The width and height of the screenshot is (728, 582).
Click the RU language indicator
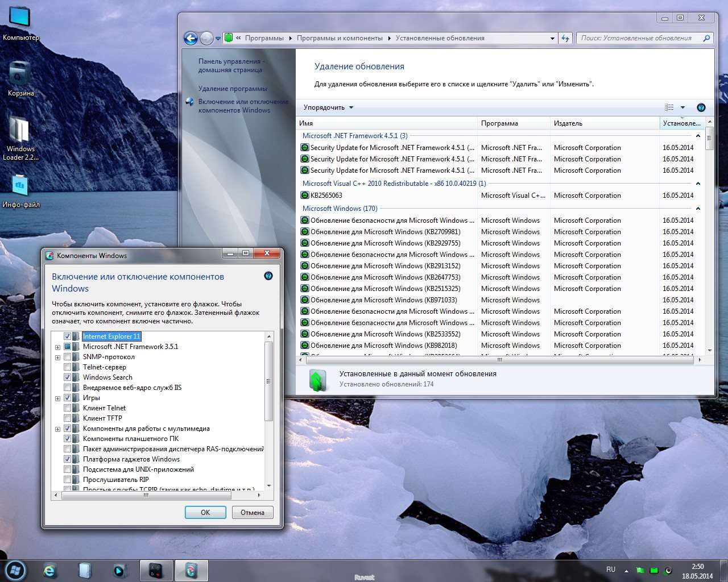[611, 569]
